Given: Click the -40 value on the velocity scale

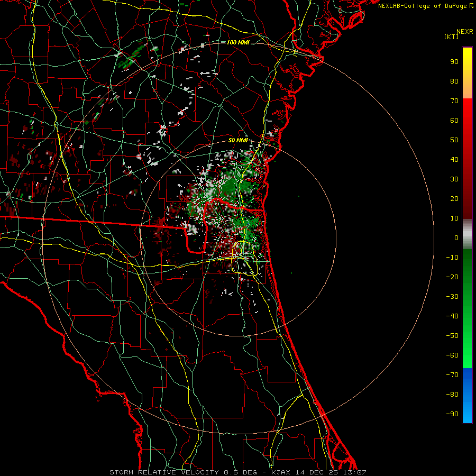Looking at the screenshot, I should (452, 316).
